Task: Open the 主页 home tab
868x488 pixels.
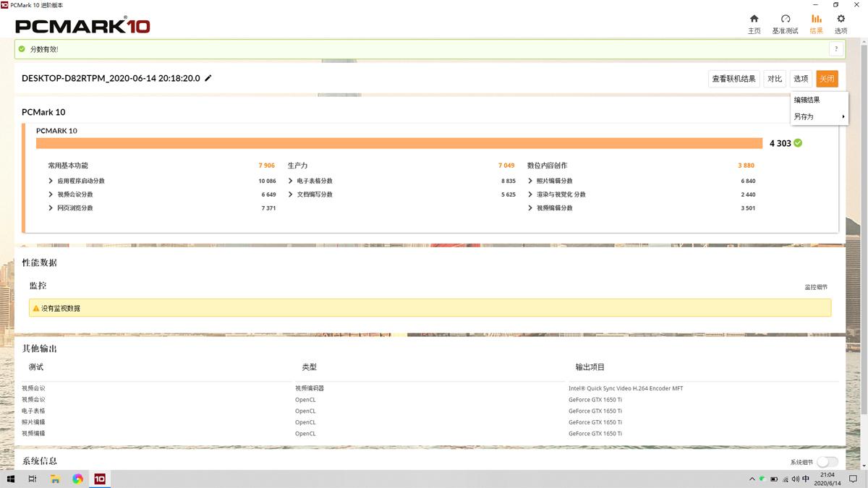Action: point(754,23)
